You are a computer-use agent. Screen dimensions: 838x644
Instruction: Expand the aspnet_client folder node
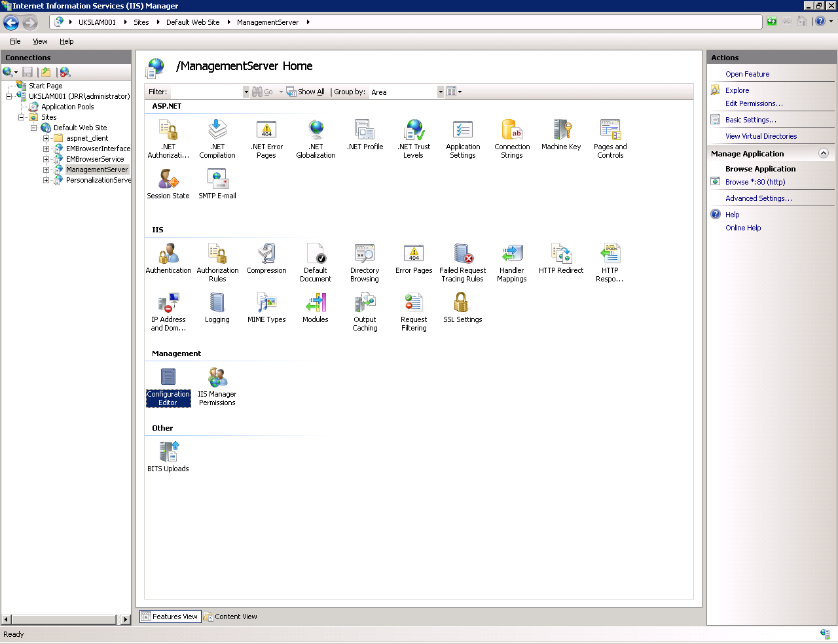click(x=46, y=138)
